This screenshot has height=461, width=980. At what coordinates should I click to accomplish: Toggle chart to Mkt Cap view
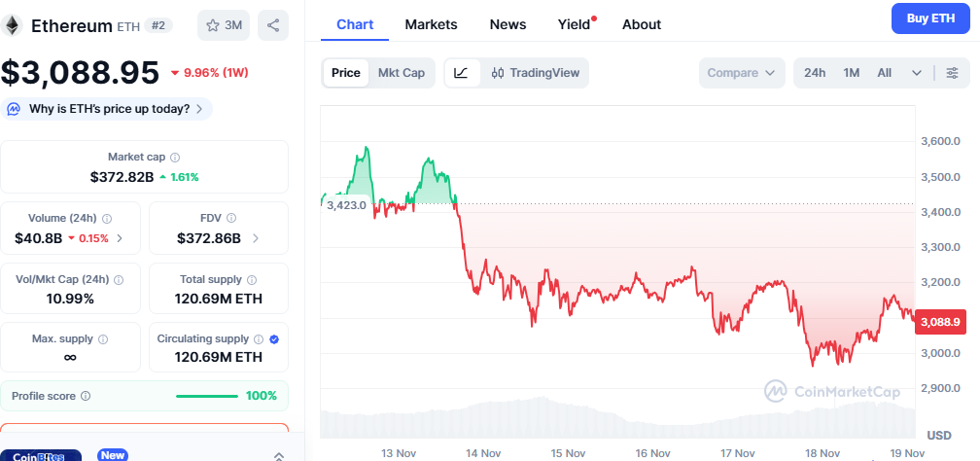point(401,73)
